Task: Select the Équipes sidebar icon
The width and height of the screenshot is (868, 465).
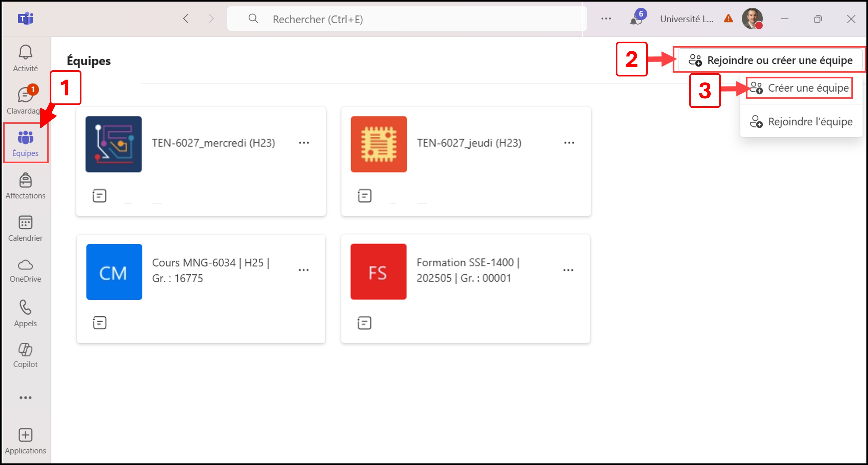Action: [x=25, y=143]
